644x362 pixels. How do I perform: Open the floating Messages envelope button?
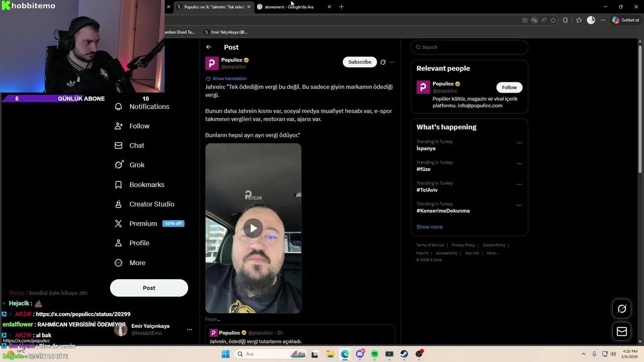622,331
